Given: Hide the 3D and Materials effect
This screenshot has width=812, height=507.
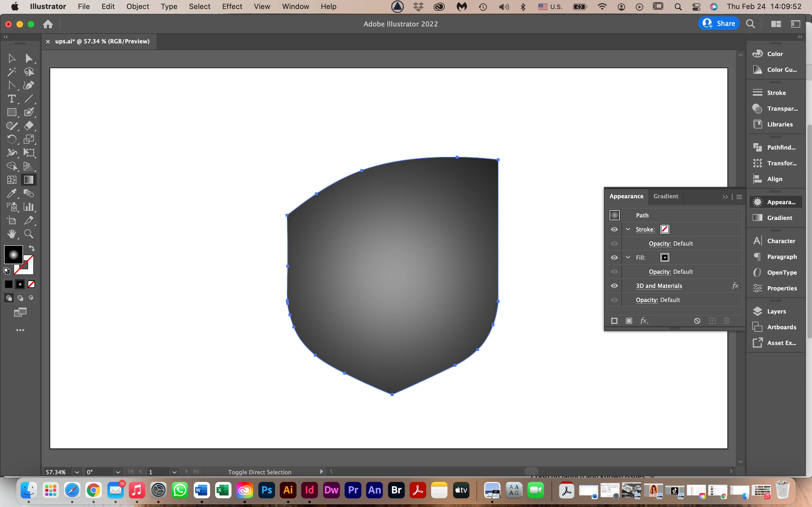Looking at the screenshot, I should (x=614, y=286).
